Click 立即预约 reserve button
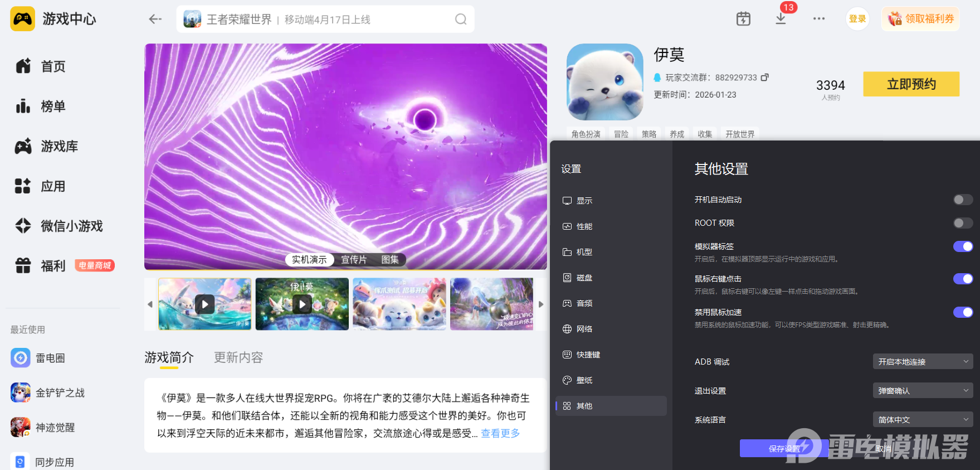The height and width of the screenshot is (470, 980). 911,84
